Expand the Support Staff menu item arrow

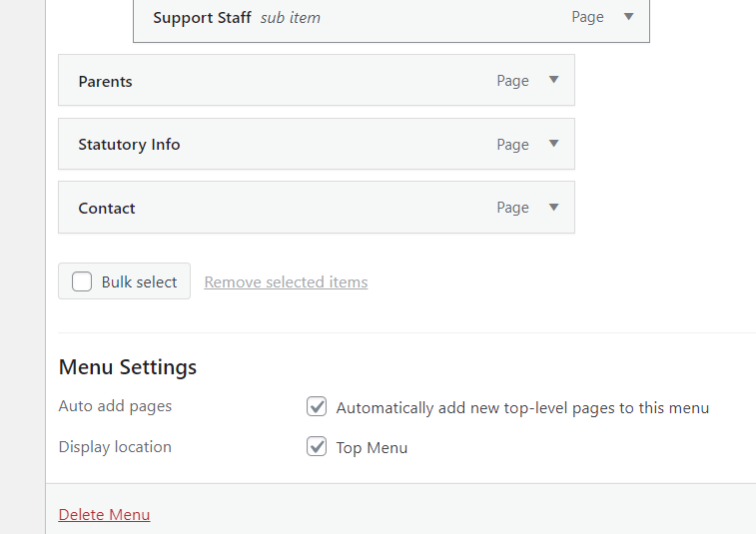[x=628, y=17]
